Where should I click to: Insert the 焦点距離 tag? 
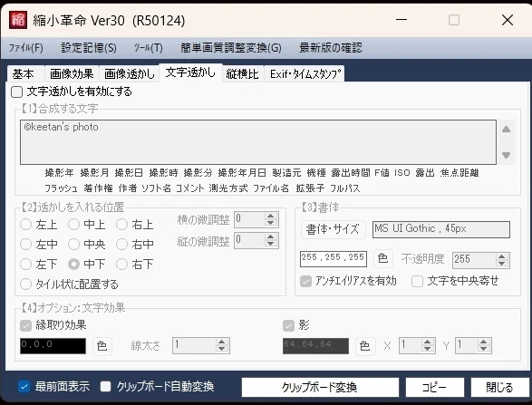pos(459,173)
